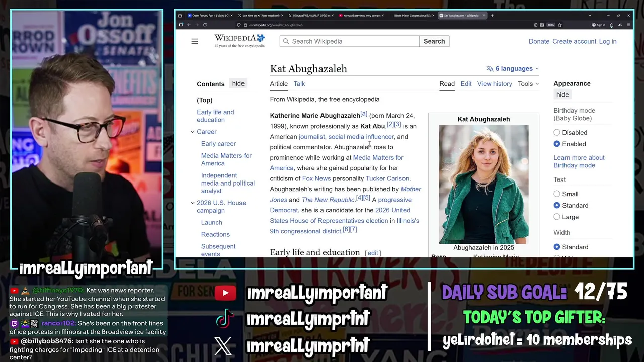Click the Donate link

coord(539,41)
